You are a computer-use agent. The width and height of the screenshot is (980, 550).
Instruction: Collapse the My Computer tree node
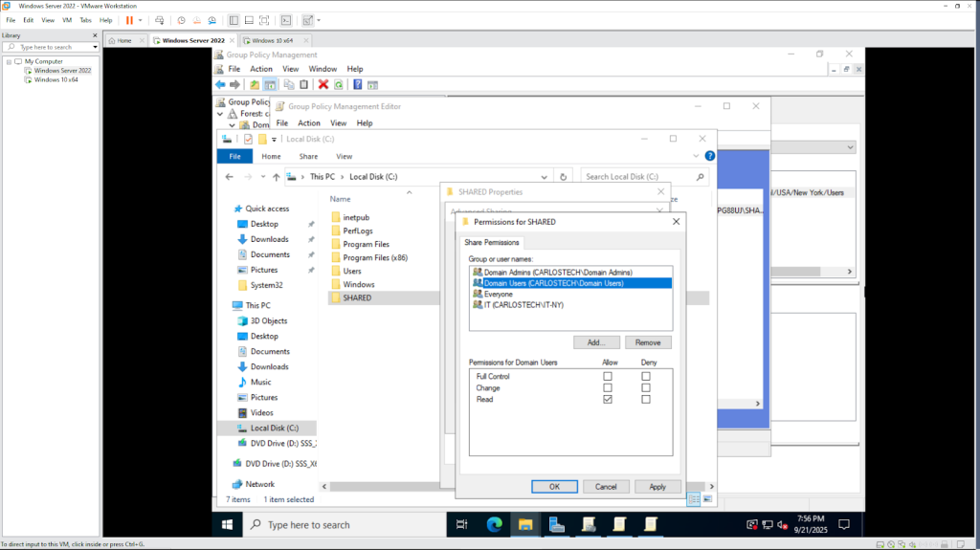tap(9, 61)
